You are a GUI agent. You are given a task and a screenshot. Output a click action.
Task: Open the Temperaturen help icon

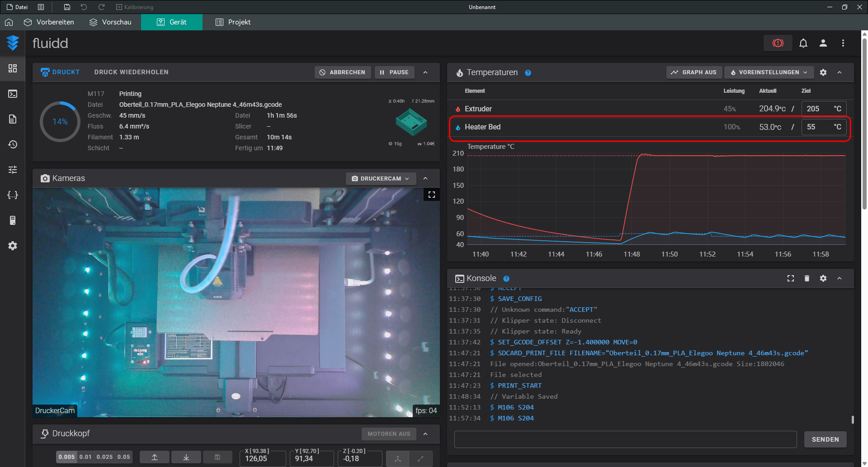[528, 73]
